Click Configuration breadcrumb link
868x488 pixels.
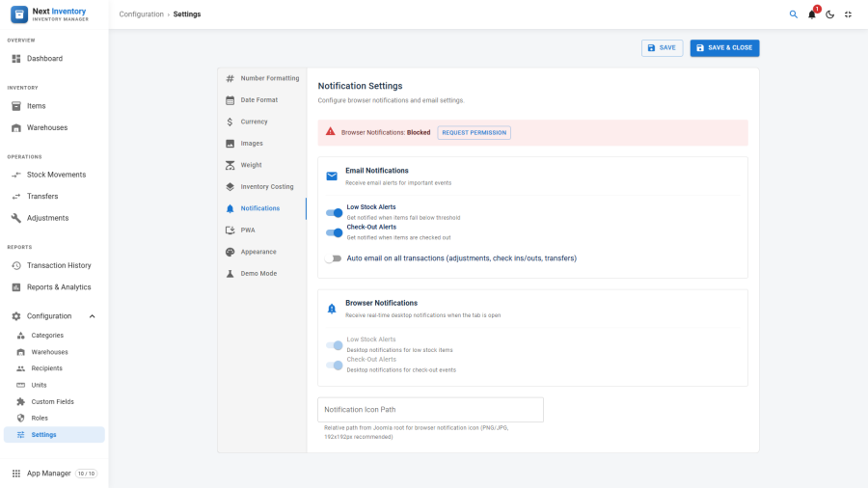point(141,14)
